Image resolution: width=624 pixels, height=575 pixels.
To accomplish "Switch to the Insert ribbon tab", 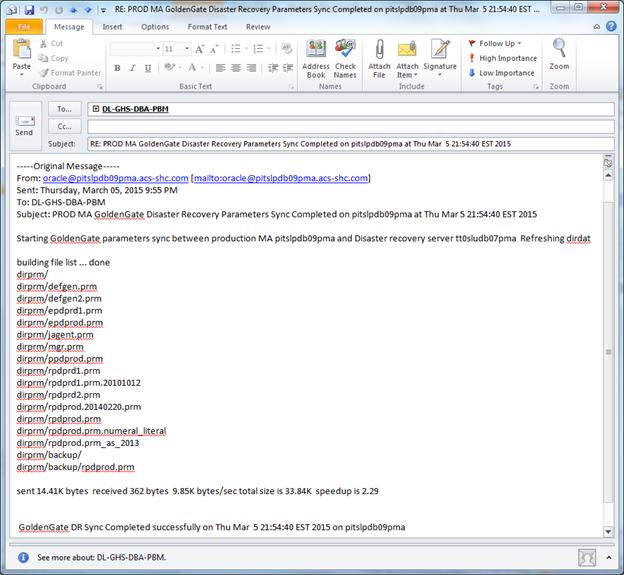I will point(112,27).
